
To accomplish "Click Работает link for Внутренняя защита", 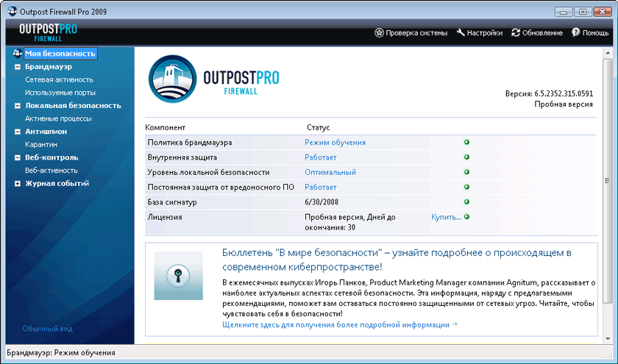I will [321, 157].
